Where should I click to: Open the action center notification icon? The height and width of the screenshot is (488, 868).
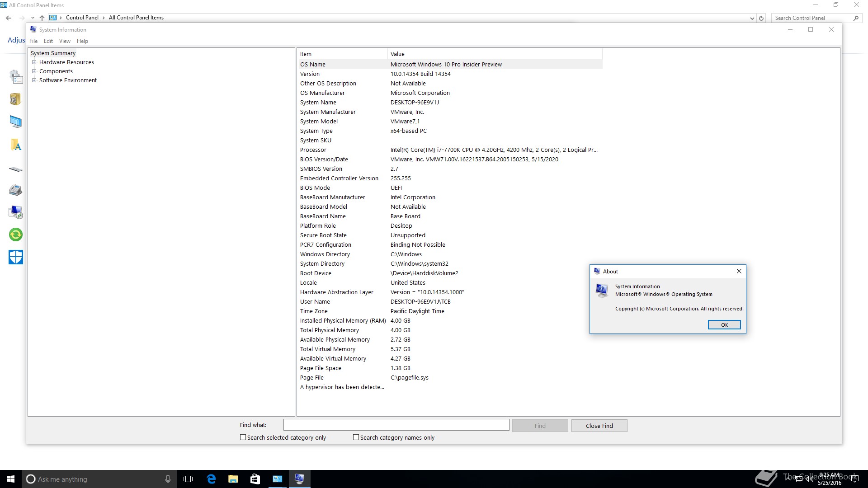pos(854,479)
